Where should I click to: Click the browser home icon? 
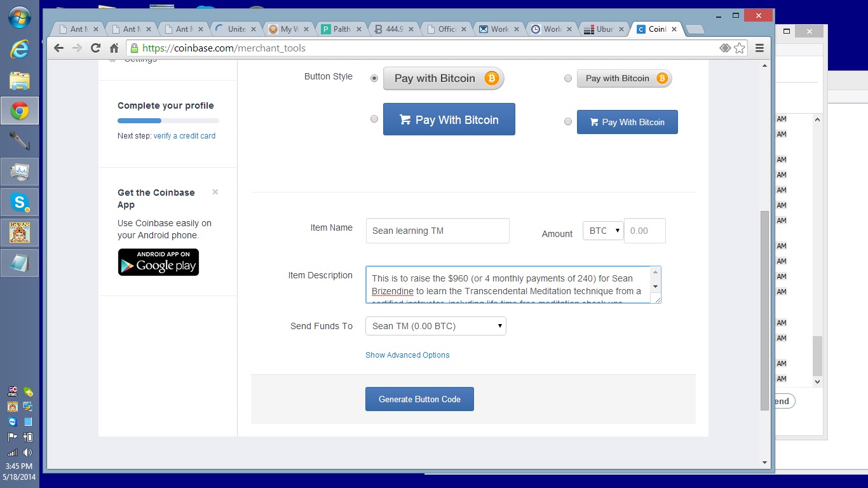tap(114, 48)
